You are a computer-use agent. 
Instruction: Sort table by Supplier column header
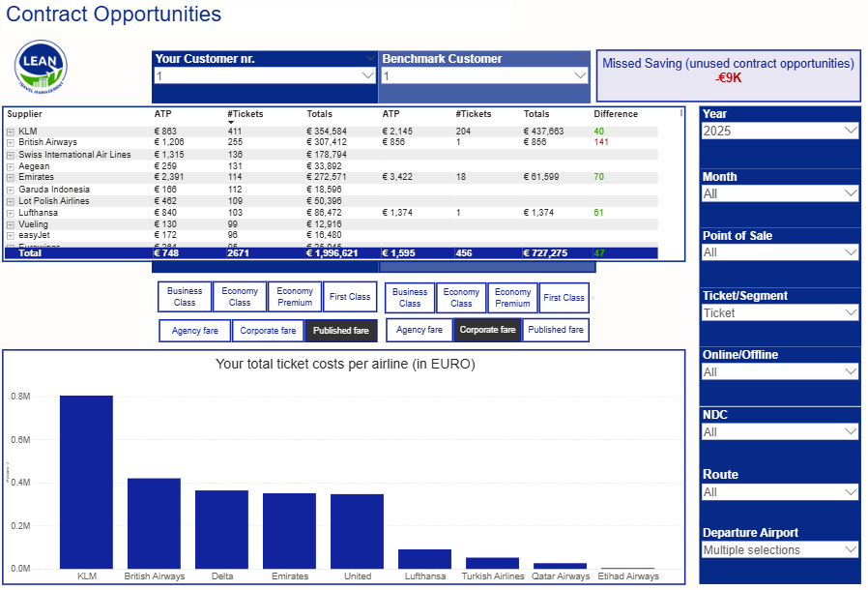(x=24, y=113)
